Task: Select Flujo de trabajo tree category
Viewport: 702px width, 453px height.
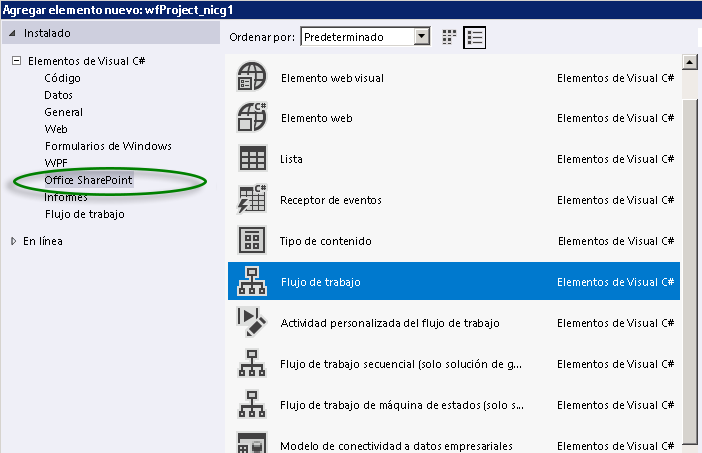Action: [x=85, y=214]
